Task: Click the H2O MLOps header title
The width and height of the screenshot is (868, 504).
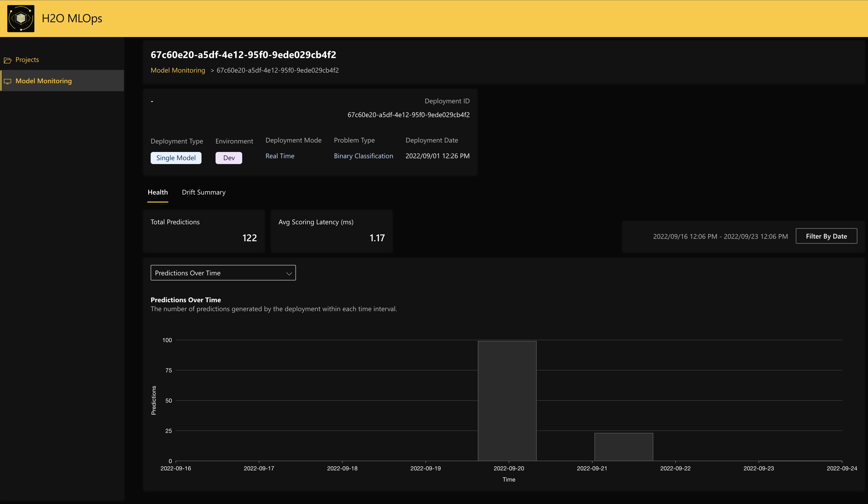Action: [72, 18]
